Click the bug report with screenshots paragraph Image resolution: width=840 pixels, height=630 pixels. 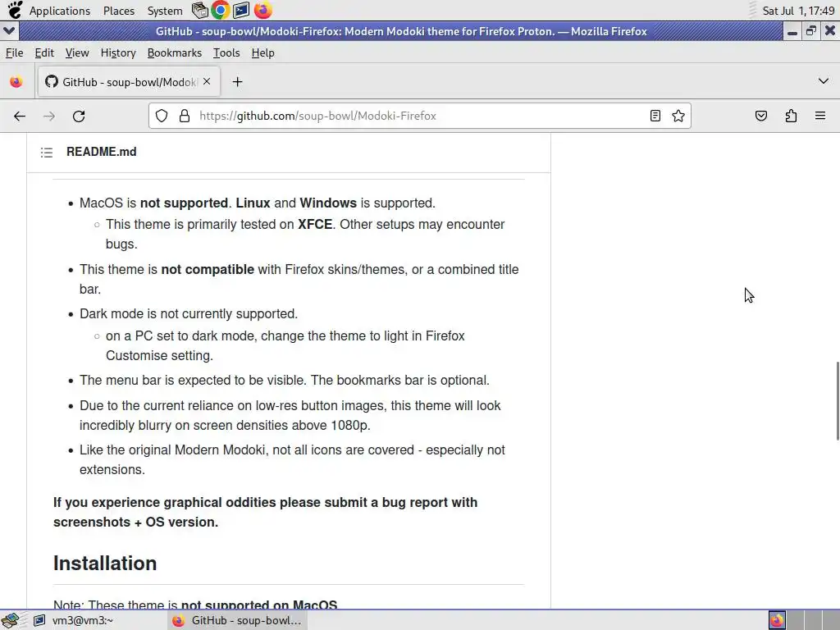pyautogui.click(x=265, y=512)
